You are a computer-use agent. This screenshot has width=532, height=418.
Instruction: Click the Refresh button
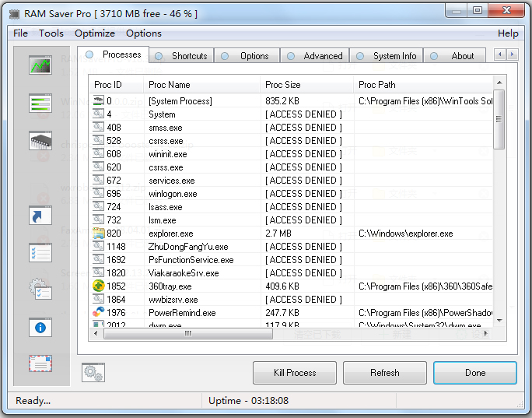point(385,373)
